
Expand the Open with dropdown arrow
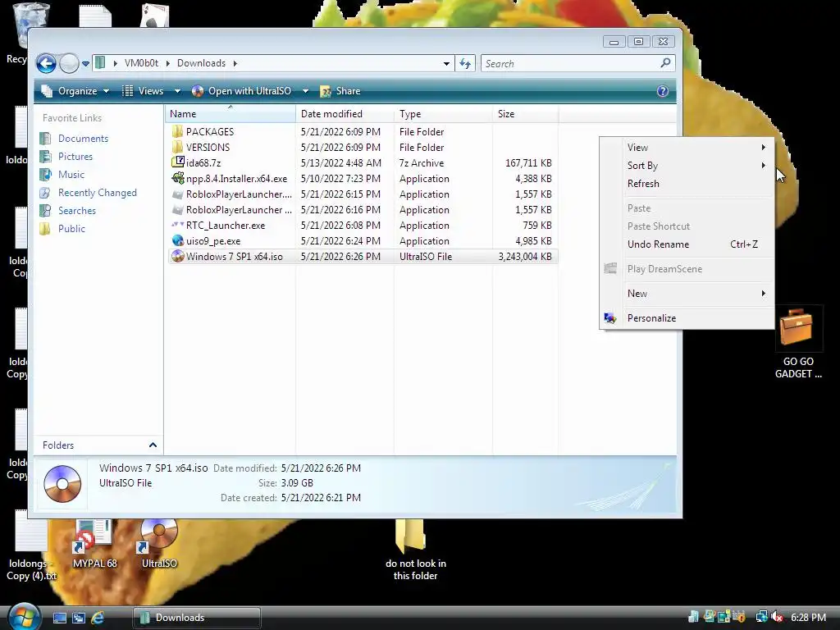pos(305,91)
